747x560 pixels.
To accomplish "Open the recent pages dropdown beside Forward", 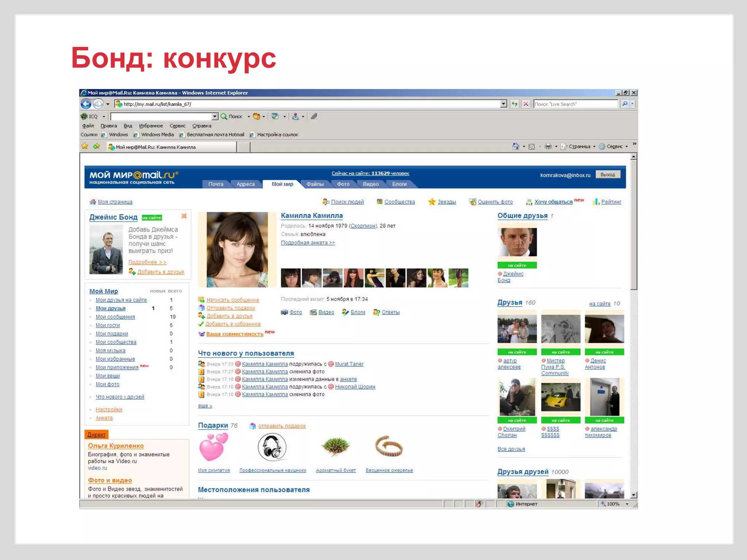I will click(108, 104).
